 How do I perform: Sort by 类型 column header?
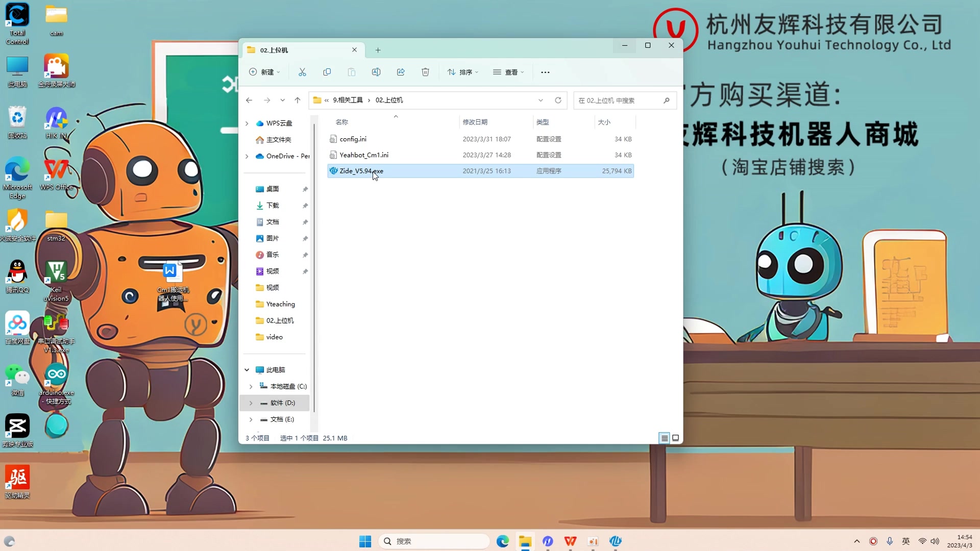543,122
